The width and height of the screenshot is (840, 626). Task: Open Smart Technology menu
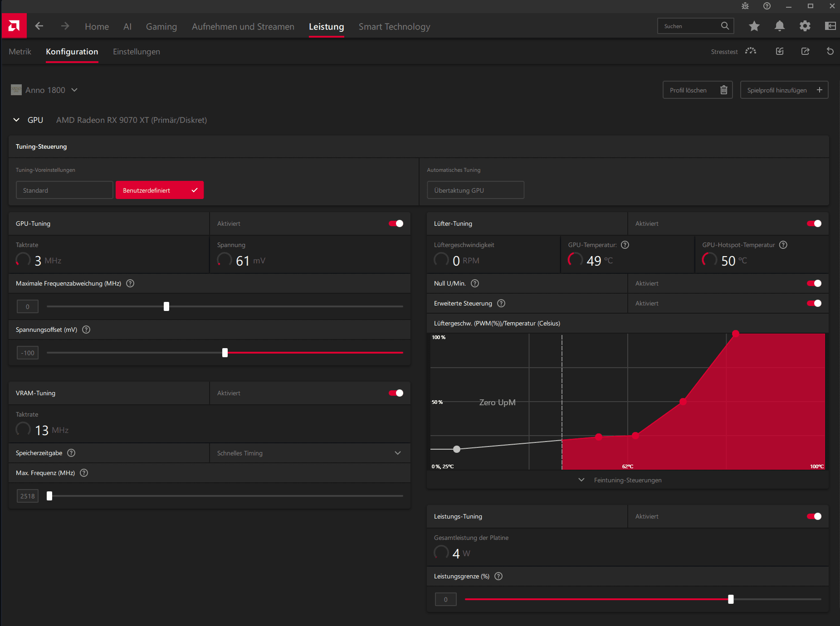(x=394, y=27)
